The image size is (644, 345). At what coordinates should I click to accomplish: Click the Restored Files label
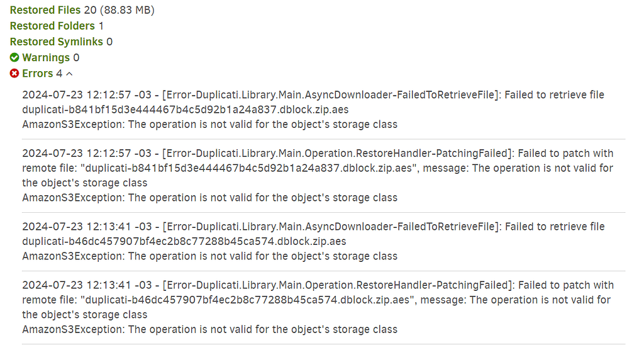point(45,10)
